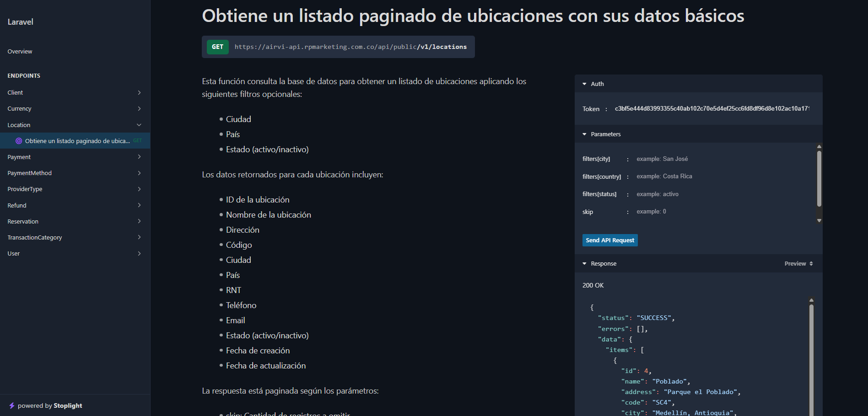The width and height of the screenshot is (868, 416).
Task: Open the Overview page
Action: (20, 52)
